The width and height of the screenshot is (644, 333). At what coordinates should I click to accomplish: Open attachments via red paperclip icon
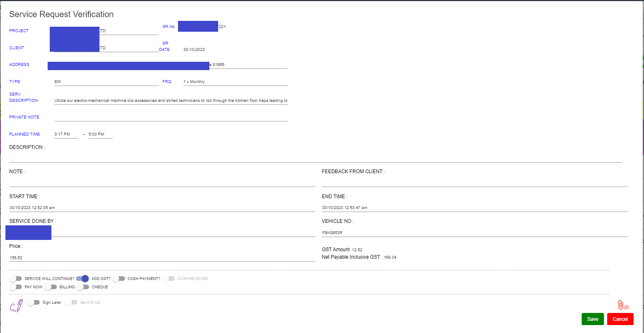tap(621, 305)
